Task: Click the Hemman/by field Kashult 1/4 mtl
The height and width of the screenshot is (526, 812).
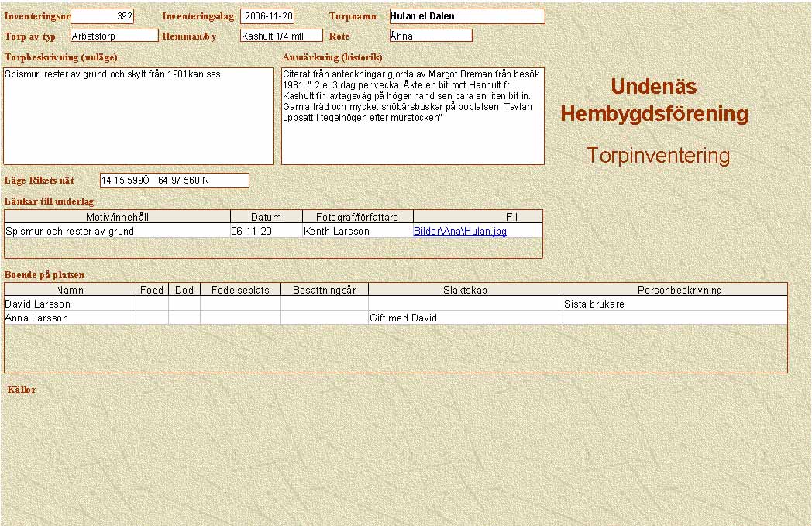Action: pos(280,36)
